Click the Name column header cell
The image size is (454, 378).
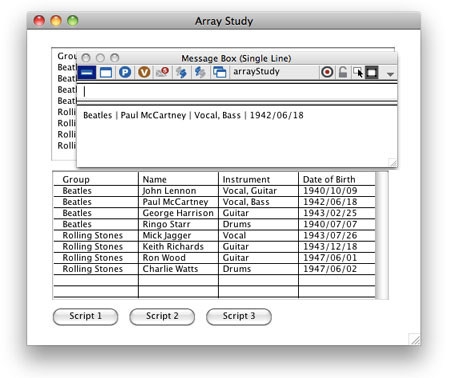[x=178, y=179]
